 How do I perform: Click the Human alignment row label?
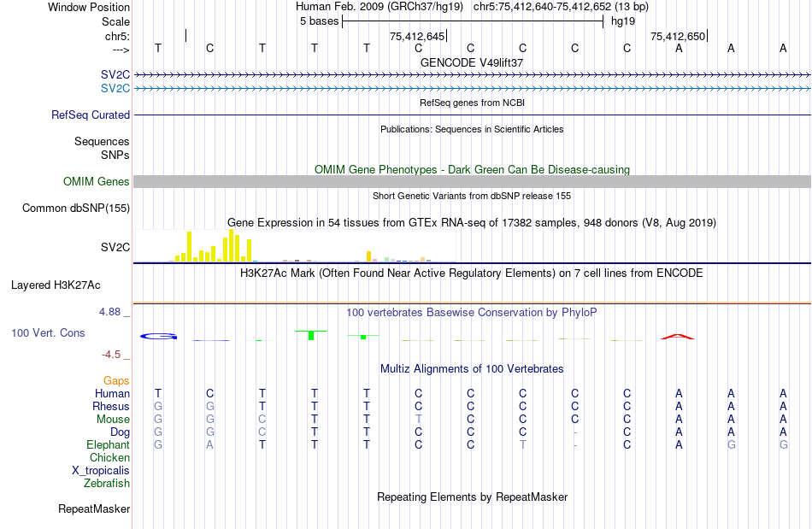tap(112, 393)
